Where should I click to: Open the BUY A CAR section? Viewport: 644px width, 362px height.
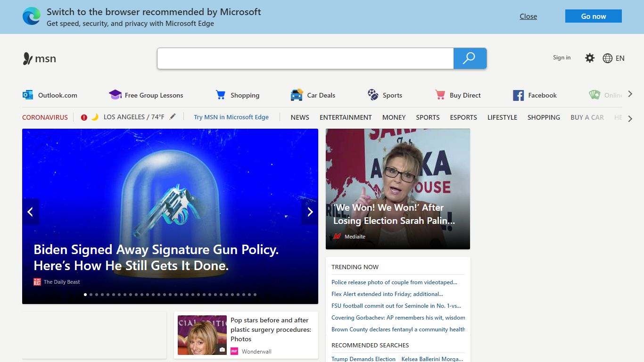[587, 117]
